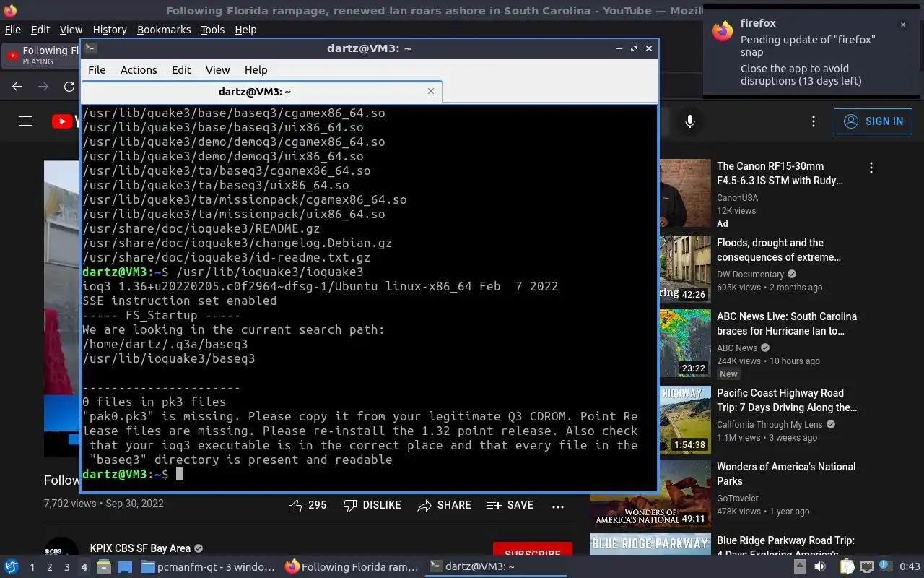Image resolution: width=924 pixels, height=578 pixels.
Task: Open YouTube hamburger guide menu
Action: (26, 121)
